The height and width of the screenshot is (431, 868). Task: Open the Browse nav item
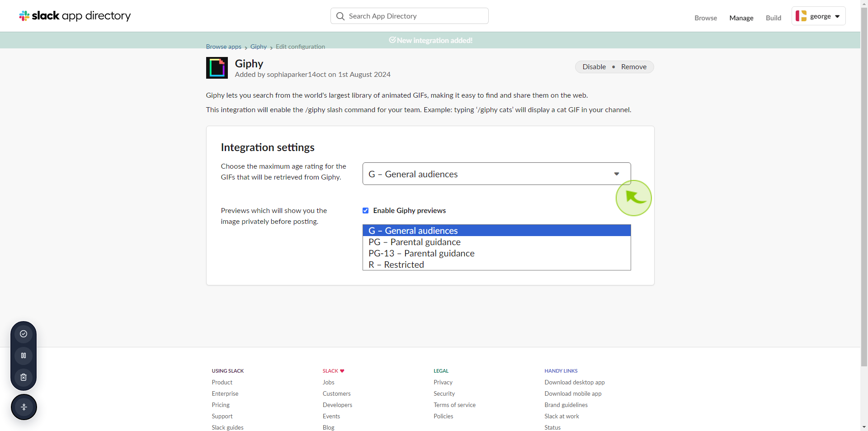[706, 18]
